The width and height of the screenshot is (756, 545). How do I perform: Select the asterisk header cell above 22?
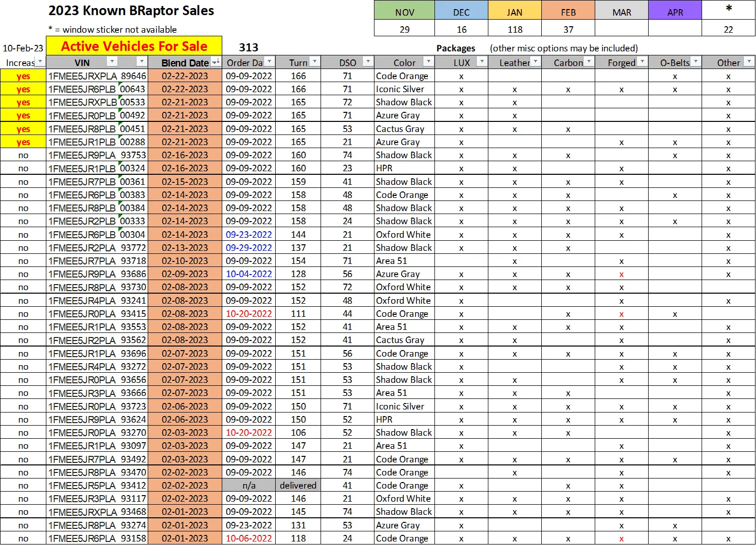[x=728, y=11]
